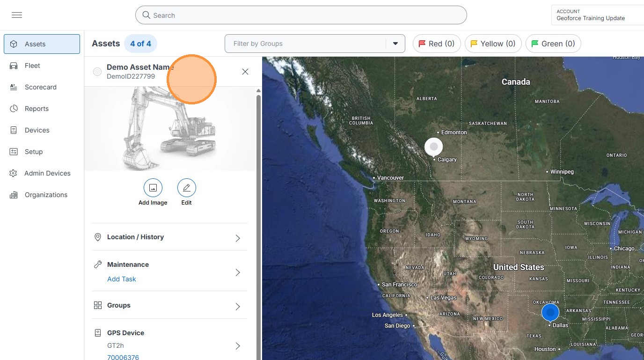Filter by Yellow flag (0)
Viewport: 644px width, 360px height.
pyautogui.click(x=493, y=44)
